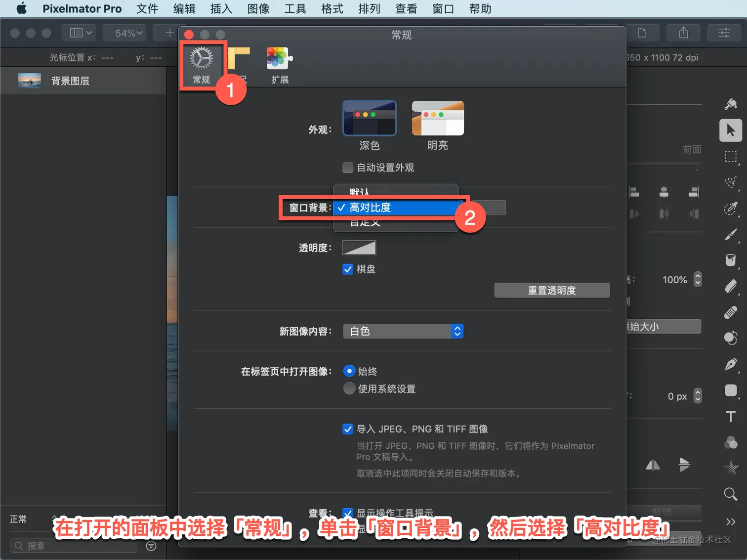Select the Paint brush tool
Screen dimensions: 747x560
pyautogui.click(x=731, y=234)
